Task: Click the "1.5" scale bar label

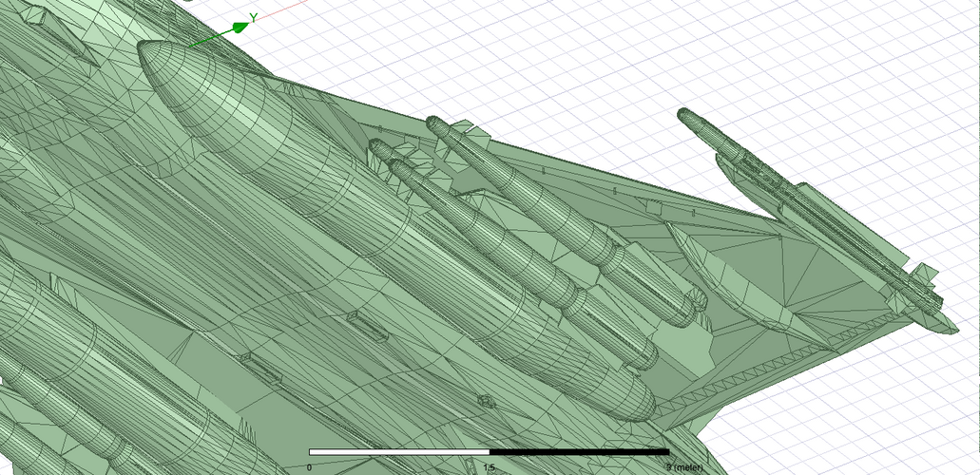Action: (x=490, y=467)
